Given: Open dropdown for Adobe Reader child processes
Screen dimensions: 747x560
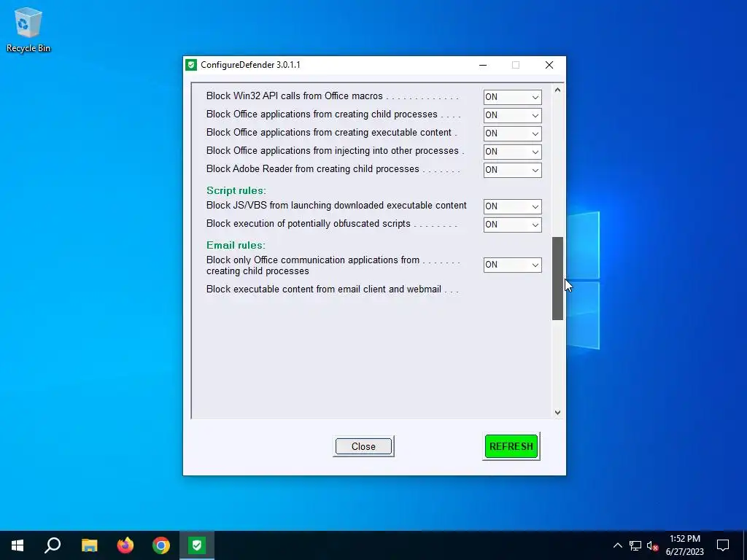Looking at the screenshot, I should tap(513, 170).
